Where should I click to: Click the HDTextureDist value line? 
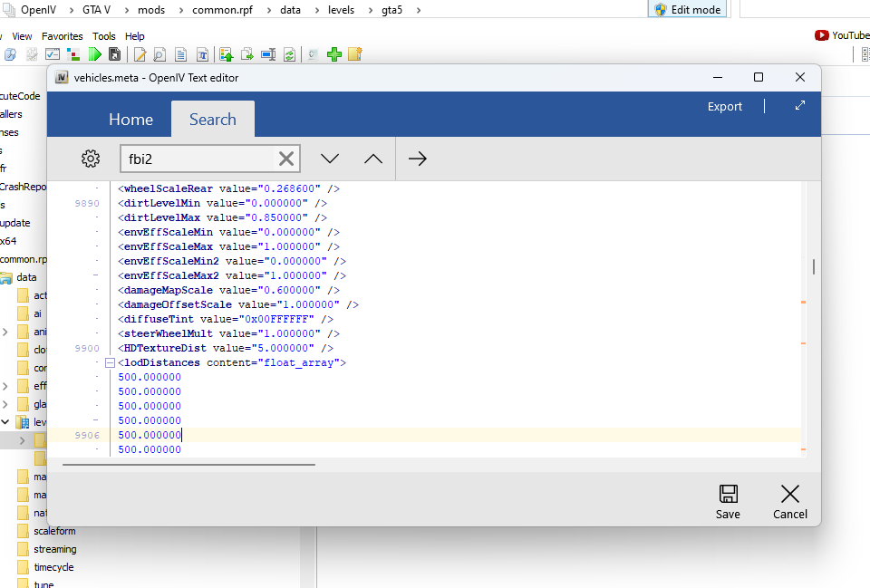226,349
